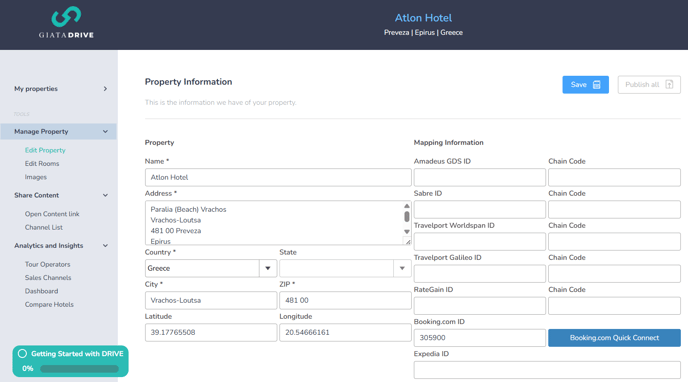Viewport: 688px width, 382px height.
Task: Click the resize grip on Address textarea
Action: pyautogui.click(x=408, y=241)
